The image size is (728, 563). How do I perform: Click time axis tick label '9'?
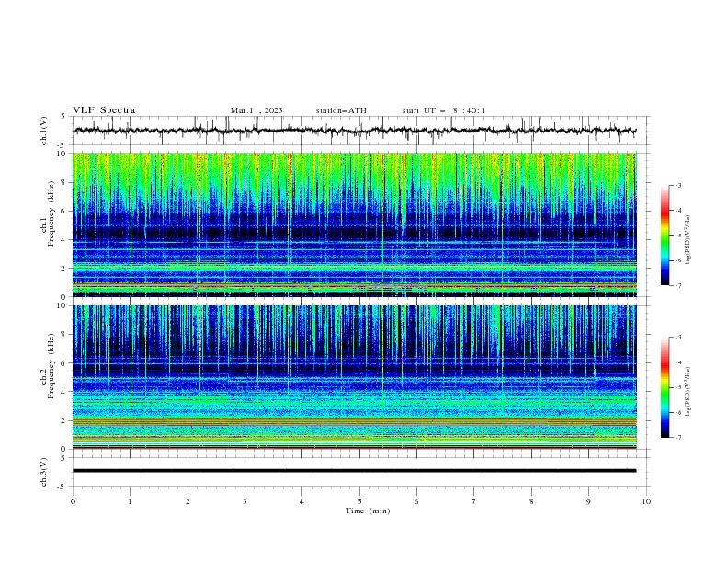[589, 501]
